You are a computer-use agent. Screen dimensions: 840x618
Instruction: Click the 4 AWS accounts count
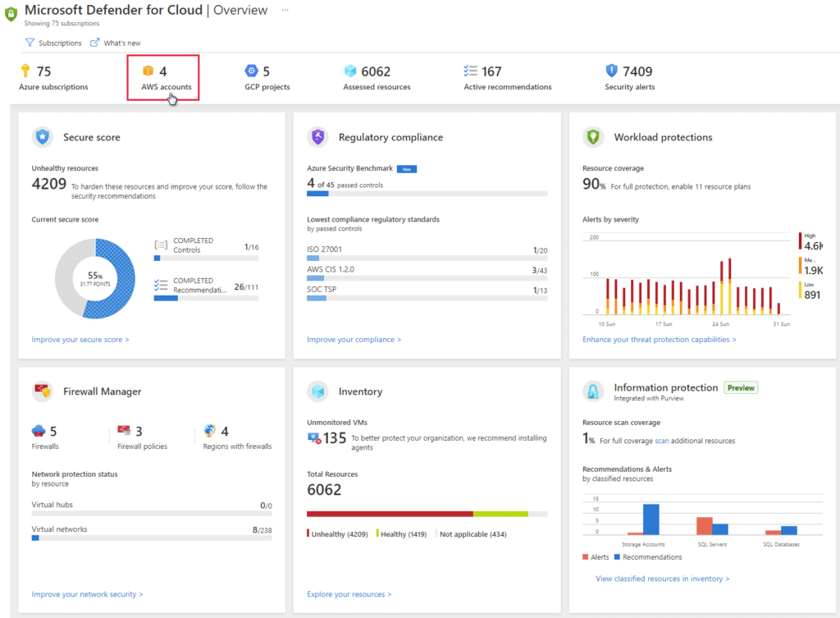(163, 71)
